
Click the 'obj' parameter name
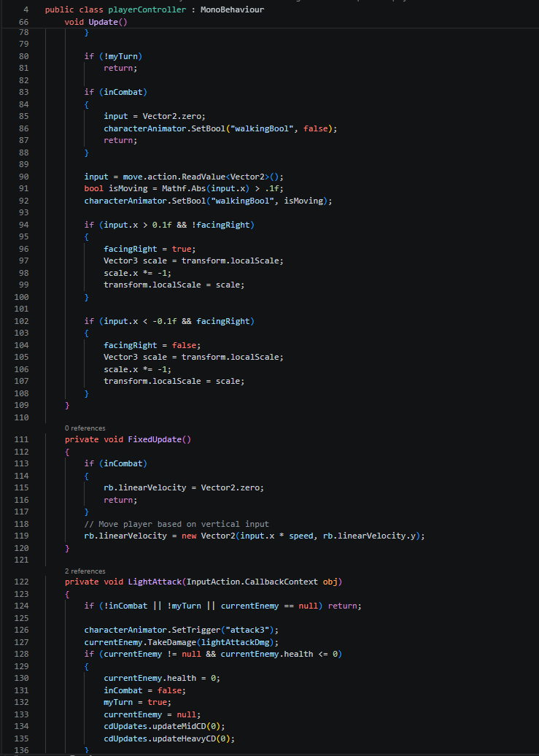click(x=330, y=582)
